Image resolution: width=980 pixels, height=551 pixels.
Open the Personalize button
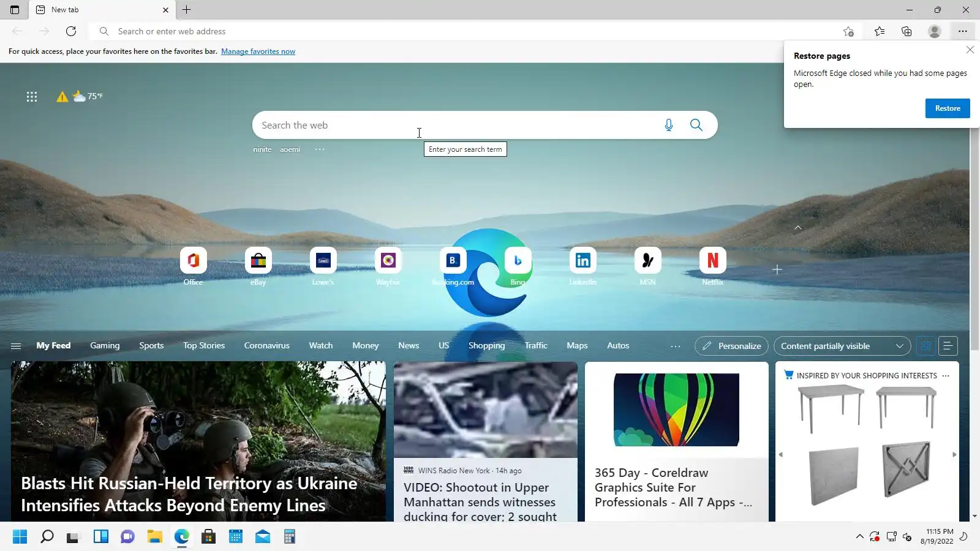pos(731,346)
